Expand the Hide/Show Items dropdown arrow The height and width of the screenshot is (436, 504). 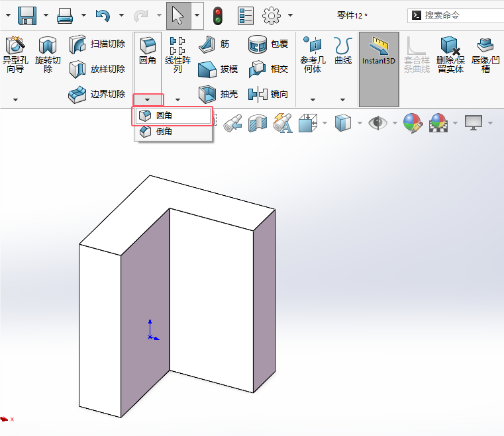(x=395, y=123)
